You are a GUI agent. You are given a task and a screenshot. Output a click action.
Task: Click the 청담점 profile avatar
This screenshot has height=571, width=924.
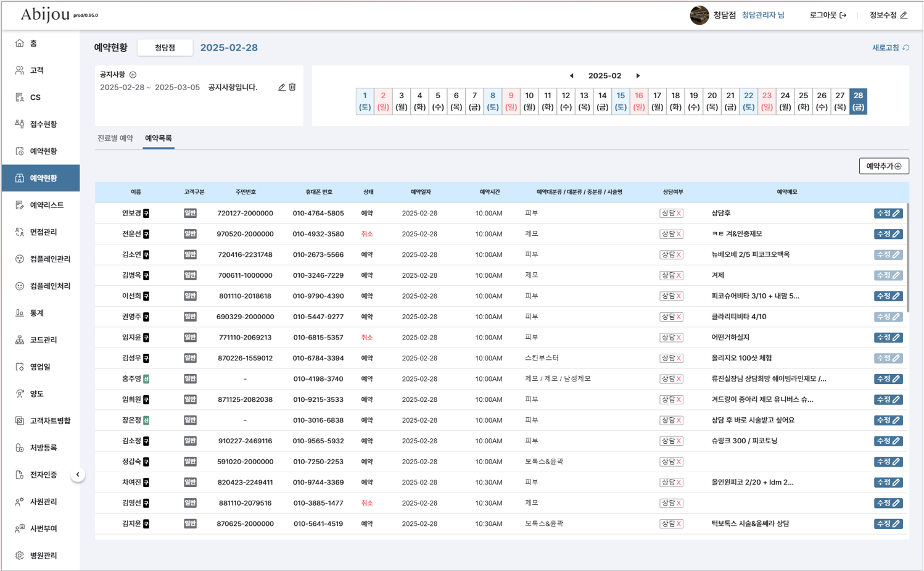click(699, 15)
